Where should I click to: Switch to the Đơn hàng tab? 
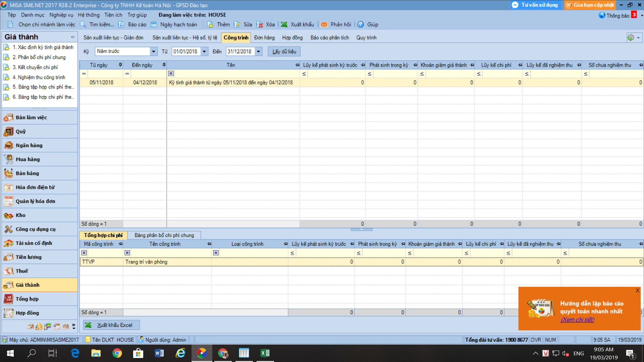[264, 38]
